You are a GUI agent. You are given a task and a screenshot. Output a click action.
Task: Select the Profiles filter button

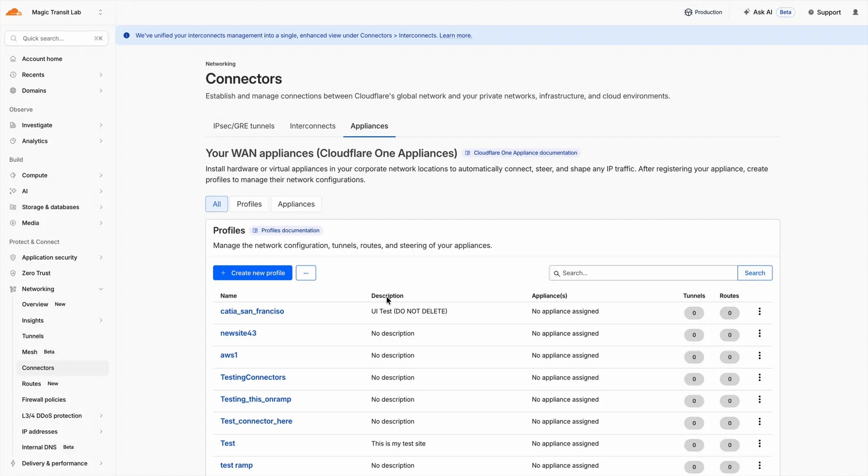pos(249,204)
